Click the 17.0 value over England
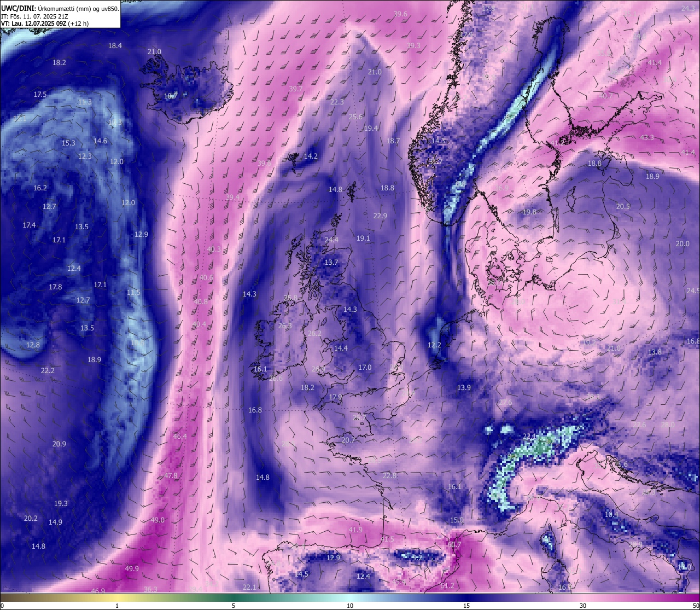The height and width of the screenshot is (610, 700). click(x=365, y=368)
